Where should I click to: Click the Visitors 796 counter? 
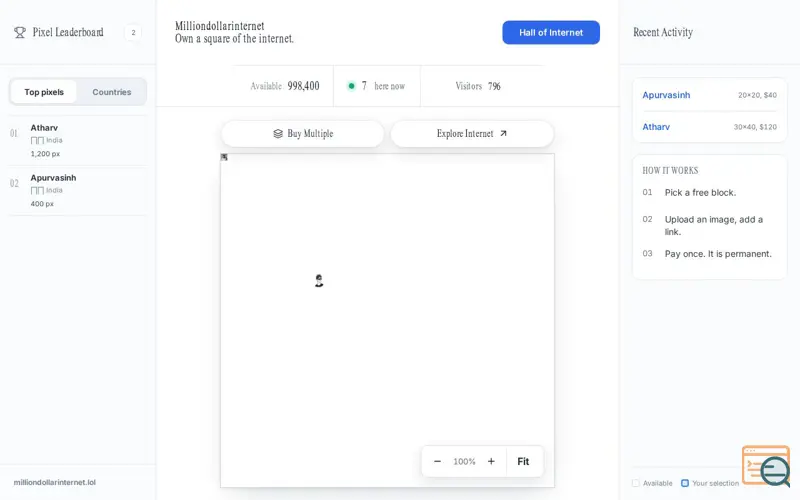tap(478, 86)
